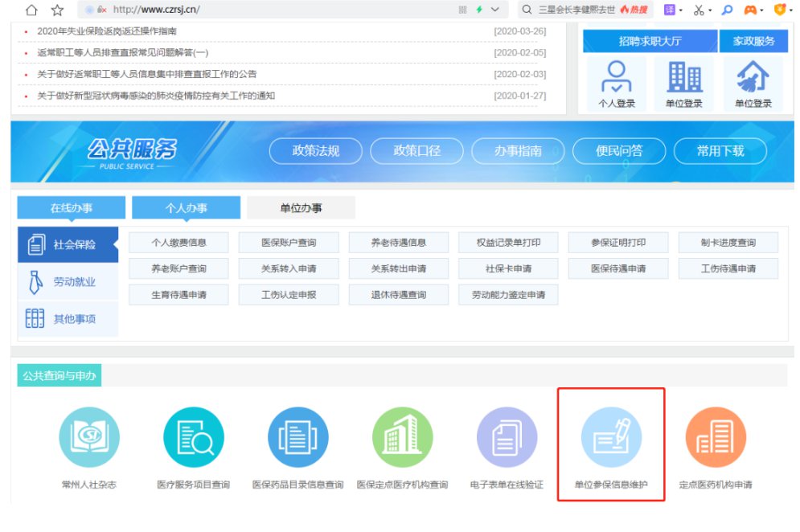The height and width of the screenshot is (532, 800).
Task: Click the browser home icon
Action: tap(31, 10)
